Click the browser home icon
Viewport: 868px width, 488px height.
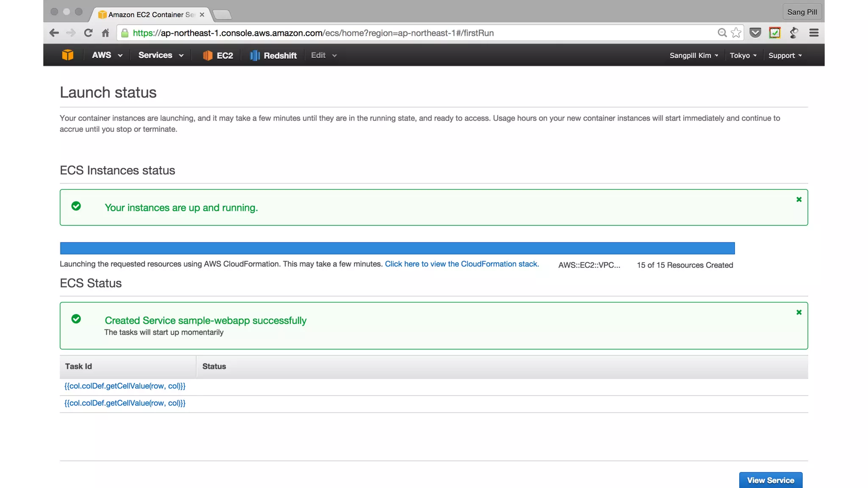tap(106, 33)
